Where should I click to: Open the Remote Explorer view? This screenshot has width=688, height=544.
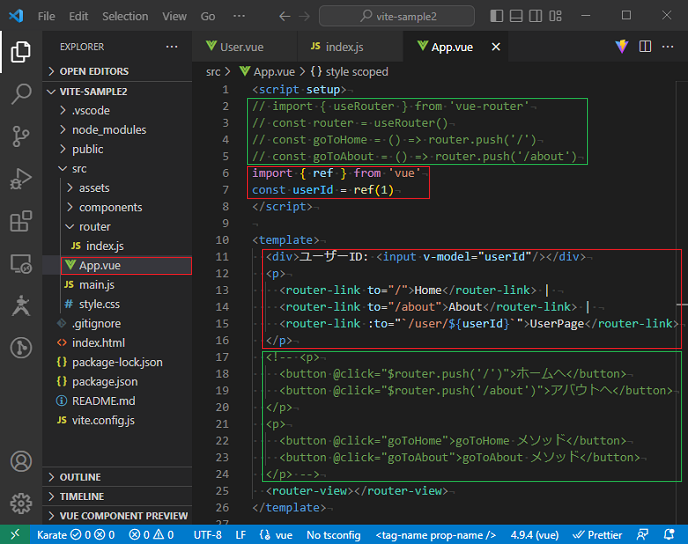click(21, 264)
